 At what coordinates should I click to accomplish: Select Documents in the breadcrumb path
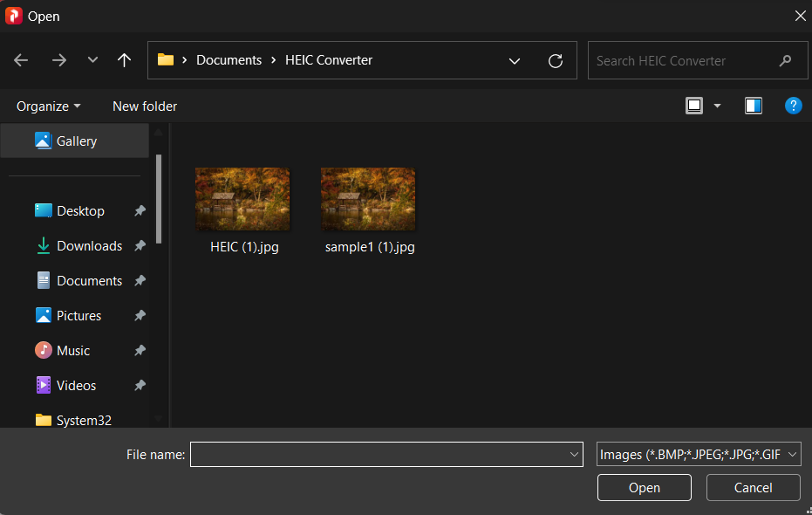click(229, 59)
